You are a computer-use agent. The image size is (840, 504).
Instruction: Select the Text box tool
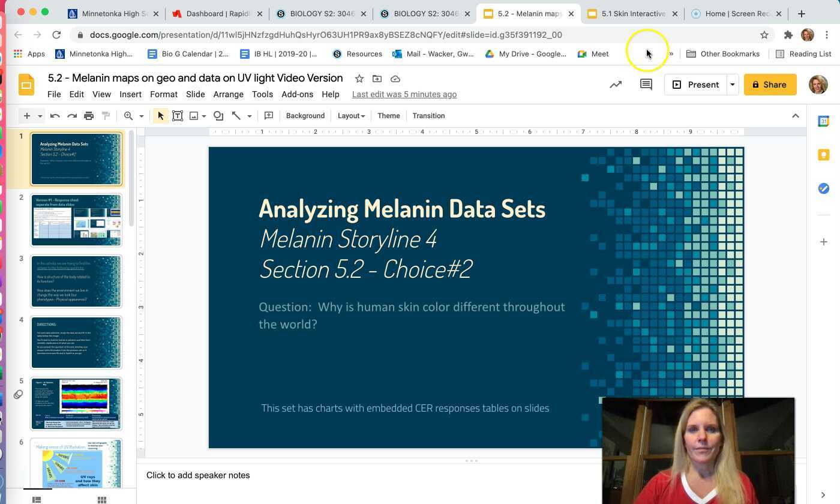[178, 115]
